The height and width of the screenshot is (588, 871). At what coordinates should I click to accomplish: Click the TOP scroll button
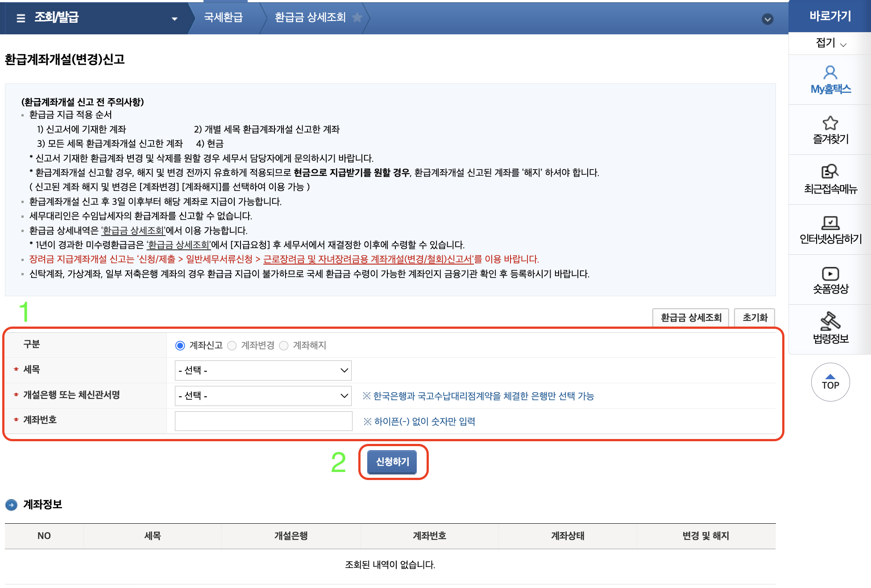pyautogui.click(x=830, y=382)
